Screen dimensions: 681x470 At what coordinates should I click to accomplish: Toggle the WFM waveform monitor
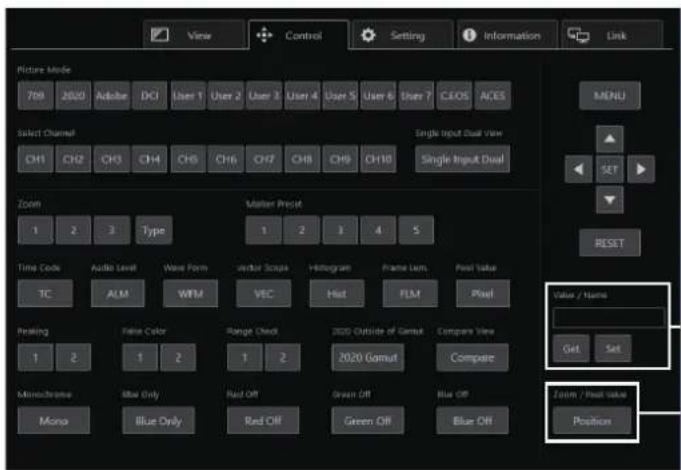click(191, 294)
